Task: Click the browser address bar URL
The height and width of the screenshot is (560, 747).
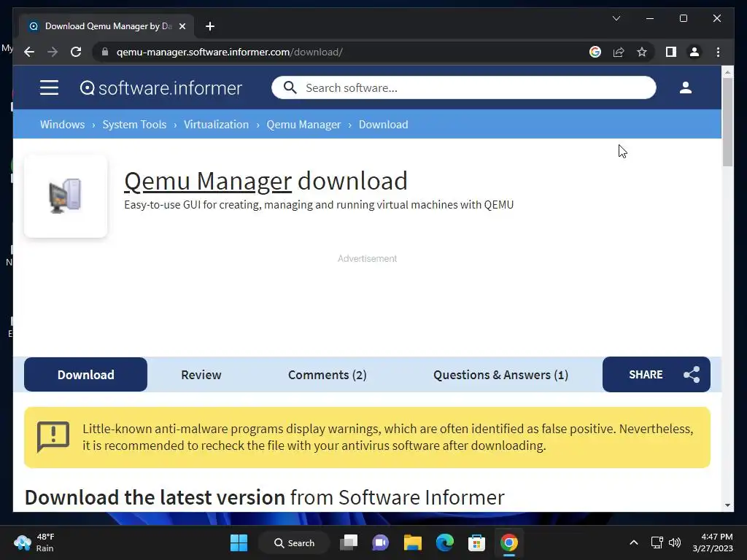Action: (230, 52)
